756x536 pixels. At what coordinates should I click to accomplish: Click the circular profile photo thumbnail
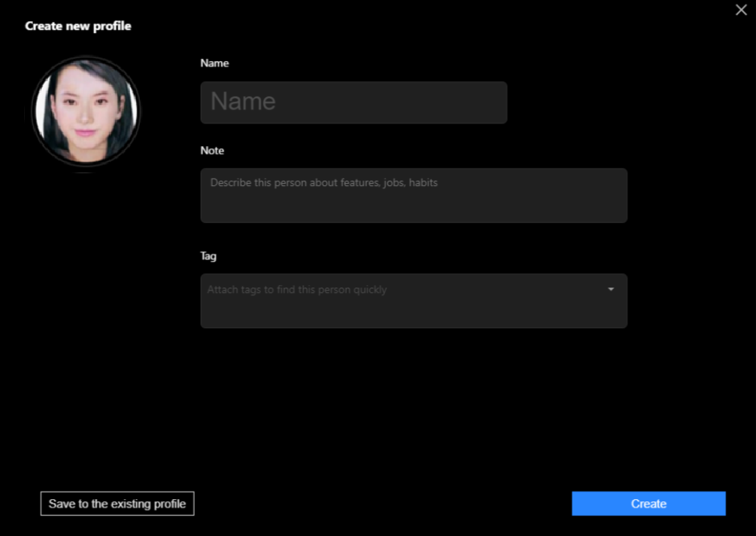pyautogui.click(x=86, y=111)
